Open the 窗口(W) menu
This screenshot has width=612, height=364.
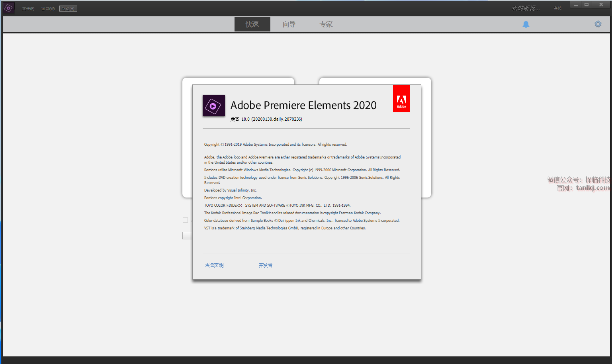pyautogui.click(x=48, y=8)
